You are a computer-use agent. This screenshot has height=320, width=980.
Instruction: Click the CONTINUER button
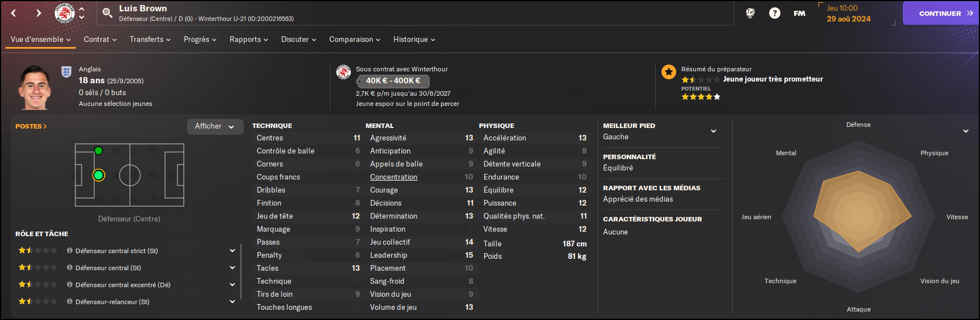click(x=941, y=13)
